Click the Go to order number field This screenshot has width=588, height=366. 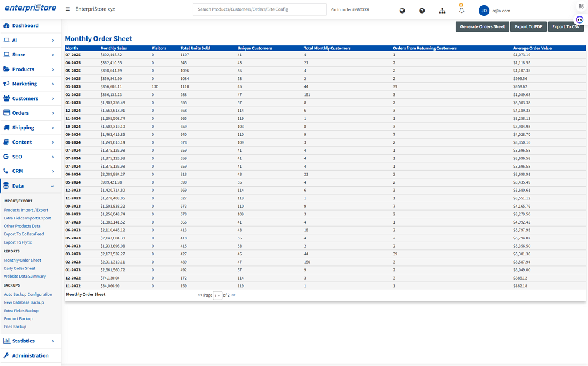point(350,10)
